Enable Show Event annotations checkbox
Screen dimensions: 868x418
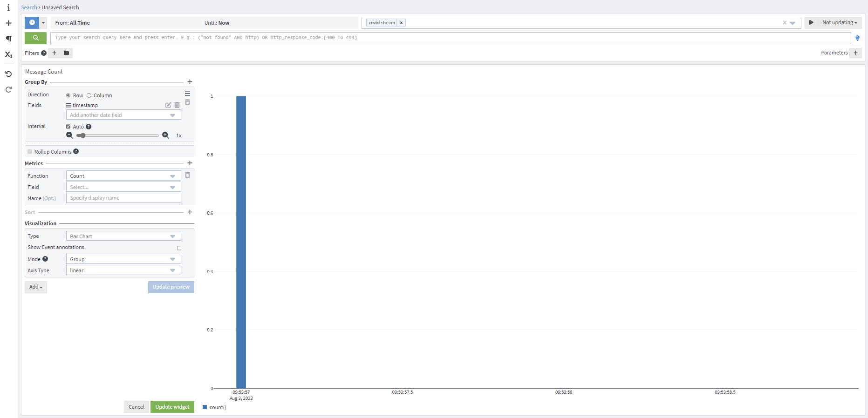(179, 248)
